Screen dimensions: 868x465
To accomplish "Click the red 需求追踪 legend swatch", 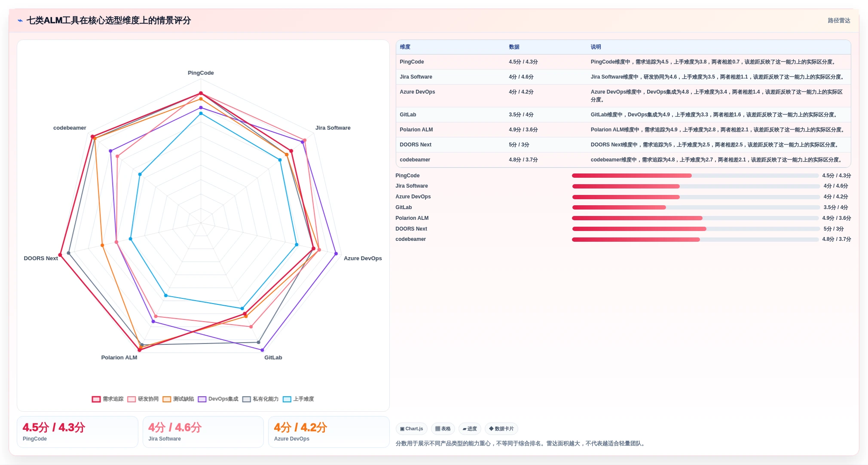I will click(96, 399).
